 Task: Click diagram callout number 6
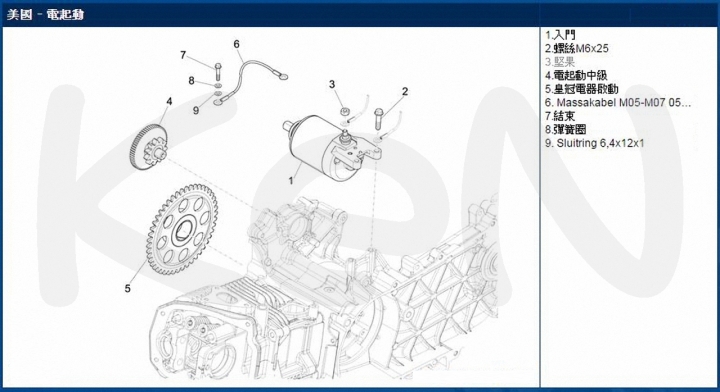tap(236, 44)
